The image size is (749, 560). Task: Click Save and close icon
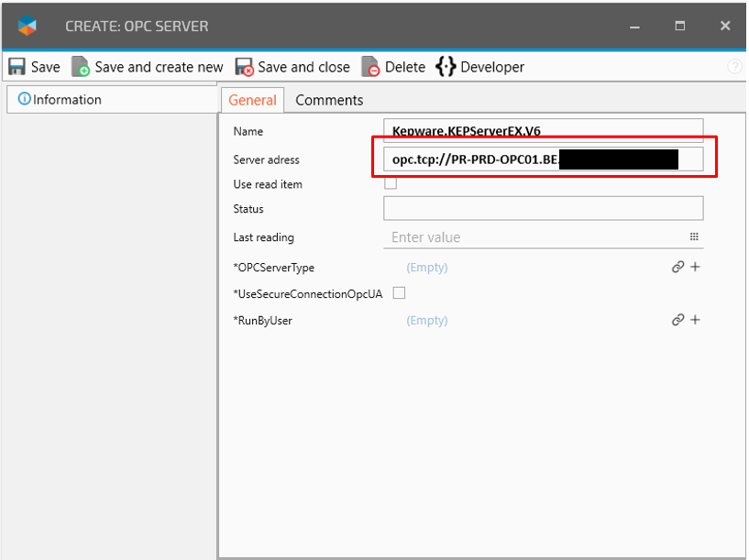click(244, 67)
